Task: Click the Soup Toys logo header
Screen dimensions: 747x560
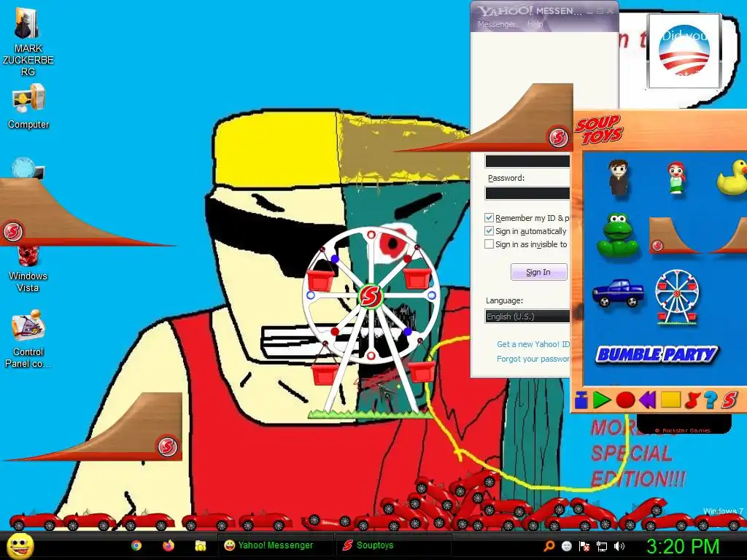Action: point(600,130)
